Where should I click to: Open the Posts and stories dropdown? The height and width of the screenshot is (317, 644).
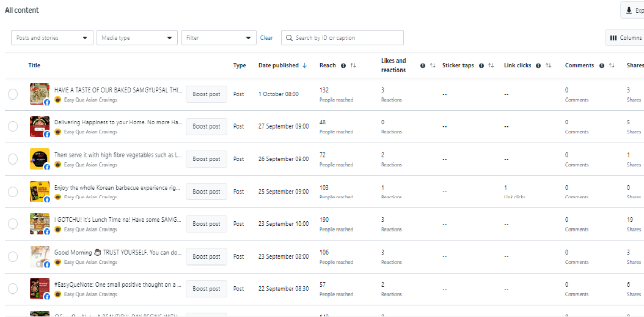(x=52, y=38)
